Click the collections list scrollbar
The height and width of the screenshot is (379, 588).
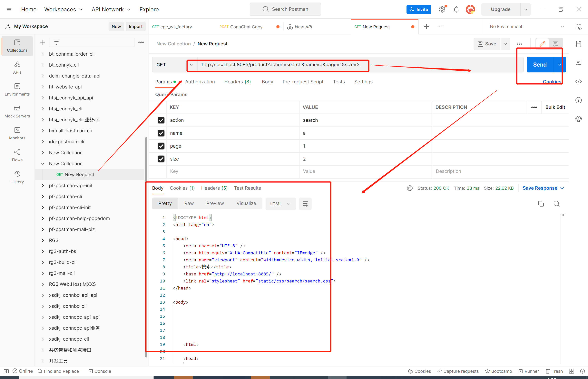point(146,247)
